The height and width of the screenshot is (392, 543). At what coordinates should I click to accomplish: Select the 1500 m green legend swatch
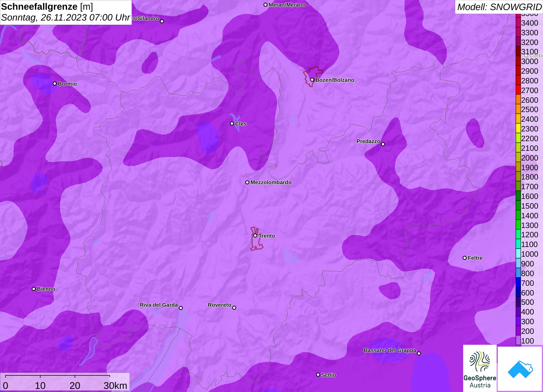(518, 205)
